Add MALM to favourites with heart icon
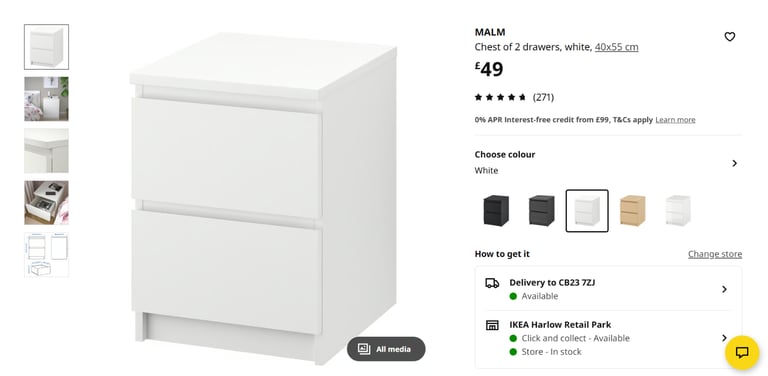This screenshot has width=768, height=376. pyautogui.click(x=730, y=37)
